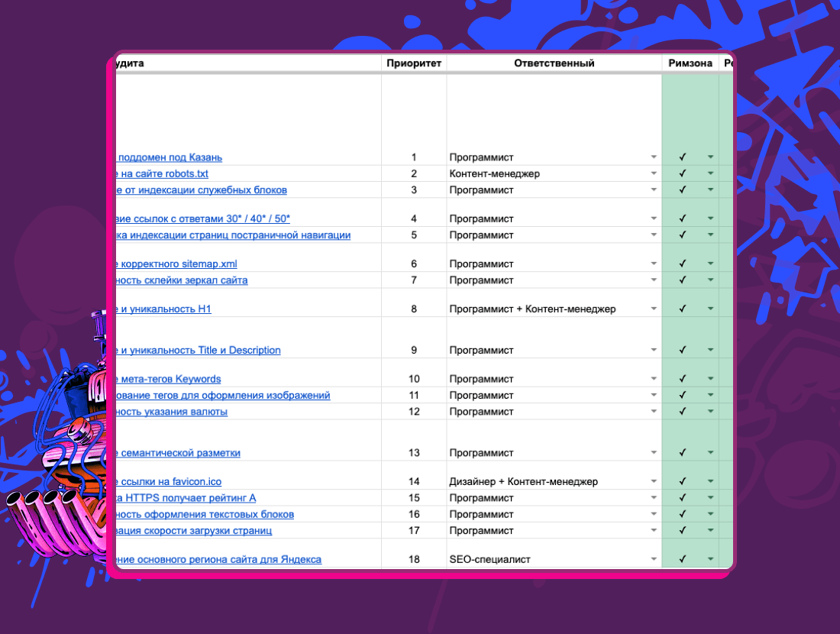840x634 pixels.
Task: Expand Ответственный dropdown for priority 9
Action: 654,350
